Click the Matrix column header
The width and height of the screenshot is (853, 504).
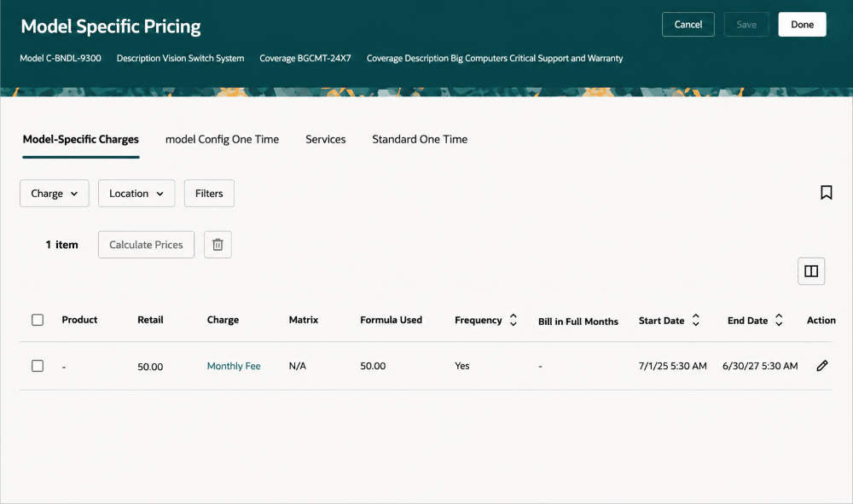(304, 320)
